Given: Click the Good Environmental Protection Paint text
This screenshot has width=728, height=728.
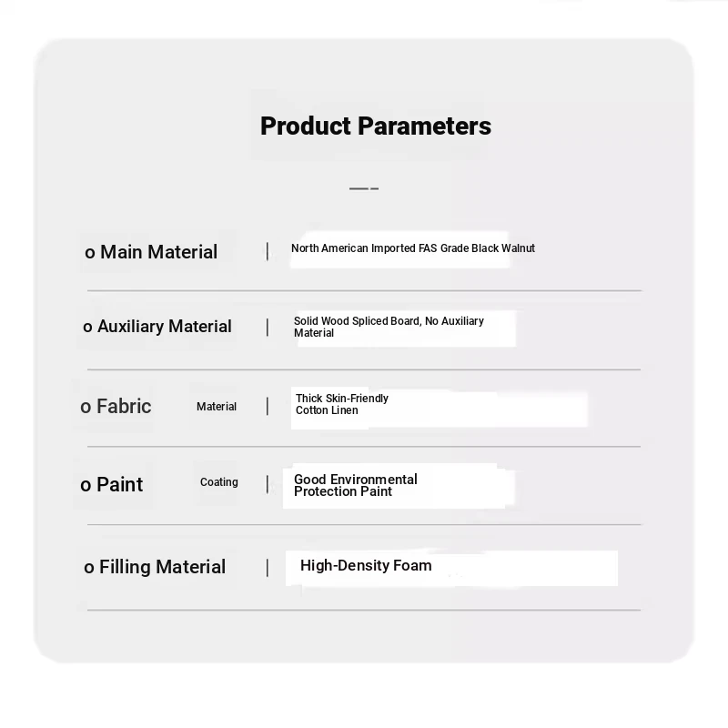Looking at the screenshot, I should click(355, 485).
